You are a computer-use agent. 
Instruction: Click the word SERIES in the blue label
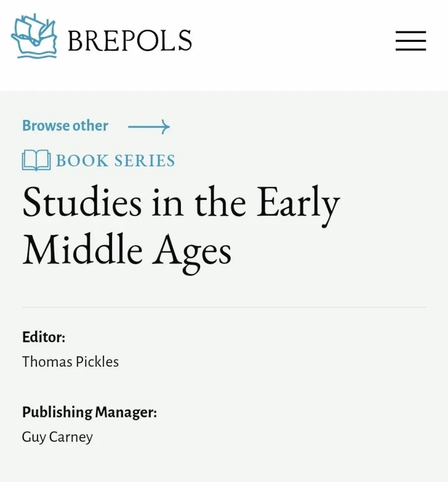click(x=145, y=161)
